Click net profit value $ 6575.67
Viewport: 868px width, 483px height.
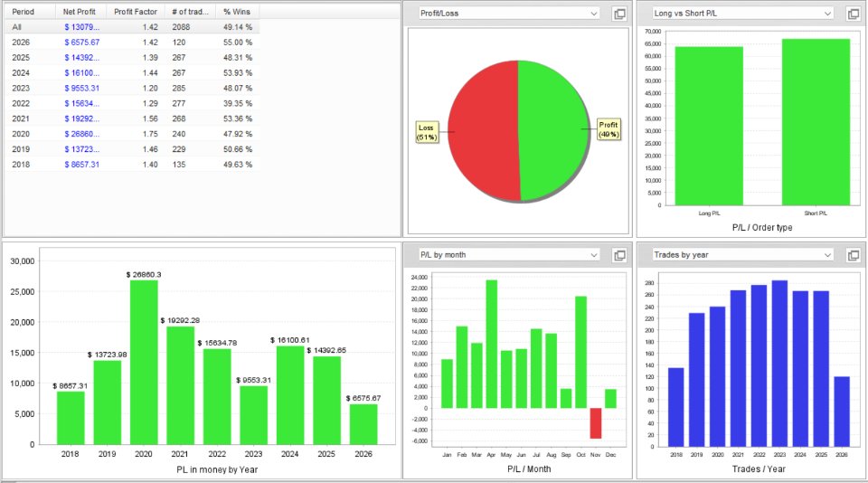[82, 43]
